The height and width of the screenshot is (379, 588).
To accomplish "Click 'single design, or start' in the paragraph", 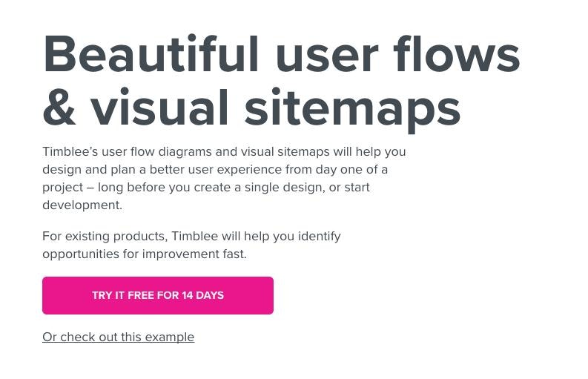I will pos(307,187).
